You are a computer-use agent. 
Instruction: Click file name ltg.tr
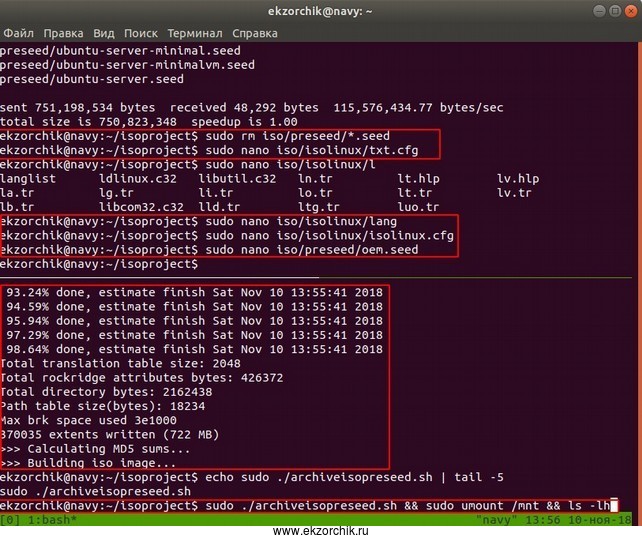tap(319, 207)
